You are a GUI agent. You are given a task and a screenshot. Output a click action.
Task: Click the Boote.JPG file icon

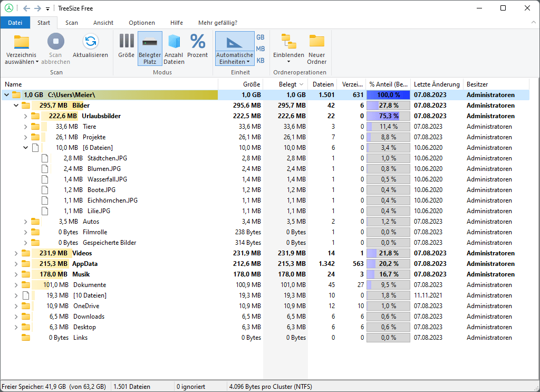coord(45,190)
